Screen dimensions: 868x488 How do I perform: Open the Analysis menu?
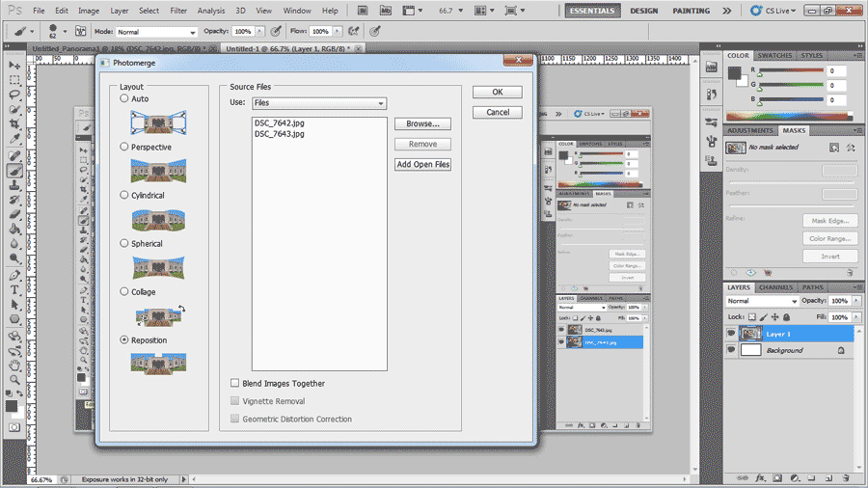211,11
